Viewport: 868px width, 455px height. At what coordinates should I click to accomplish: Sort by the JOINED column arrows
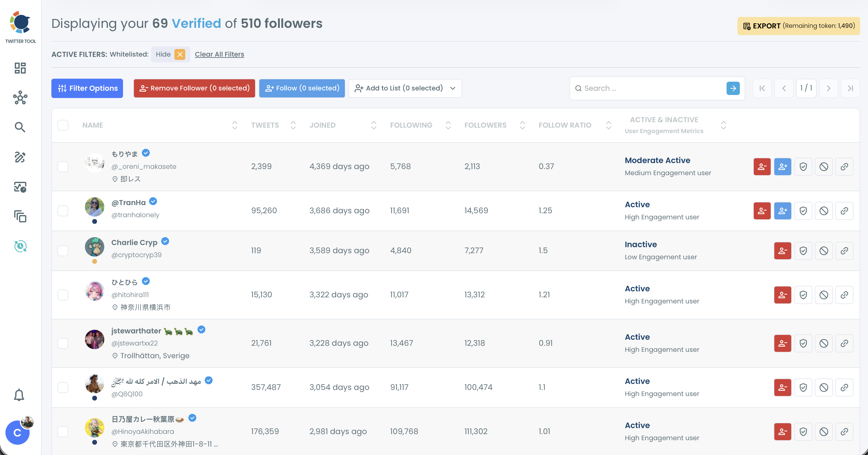374,125
